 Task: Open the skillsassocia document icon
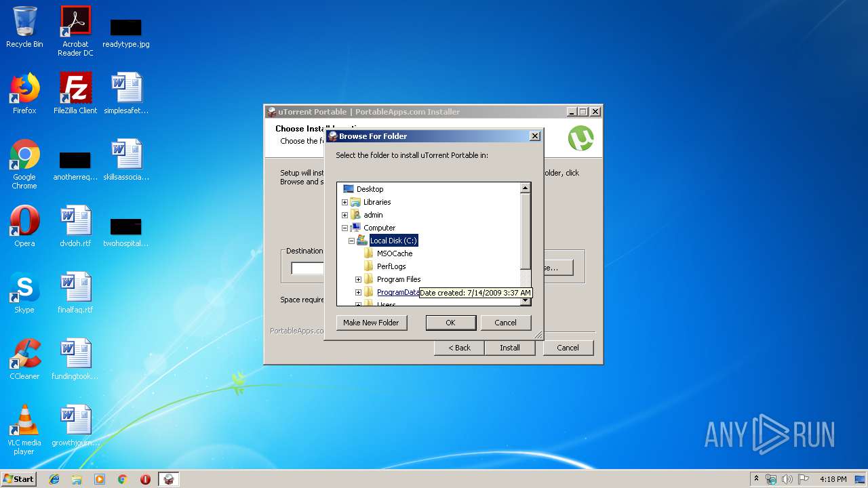126,160
